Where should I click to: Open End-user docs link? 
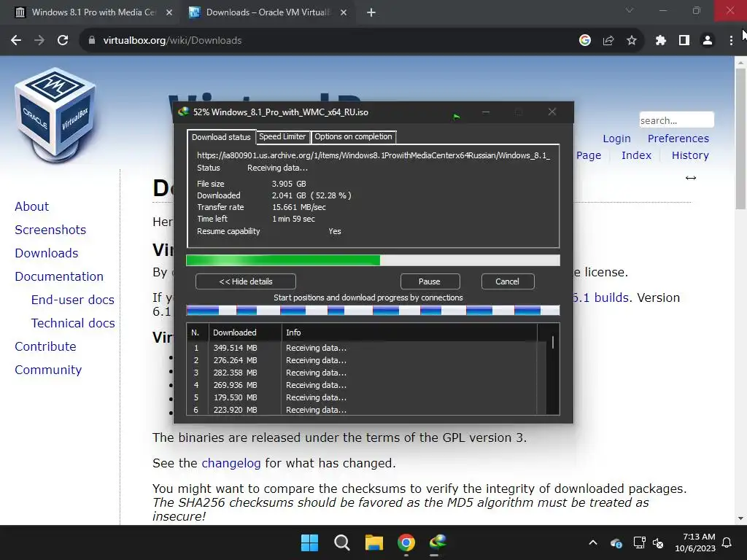tap(73, 300)
